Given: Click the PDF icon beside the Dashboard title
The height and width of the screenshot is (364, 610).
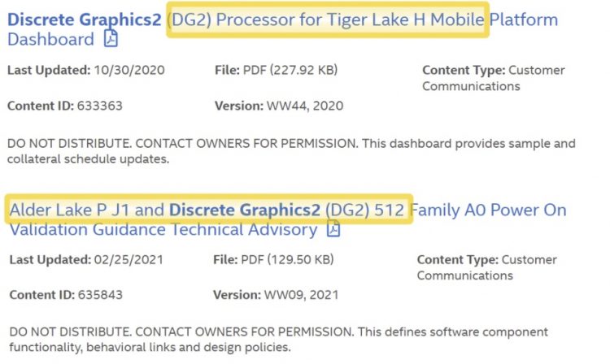Looking at the screenshot, I should [x=111, y=39].
